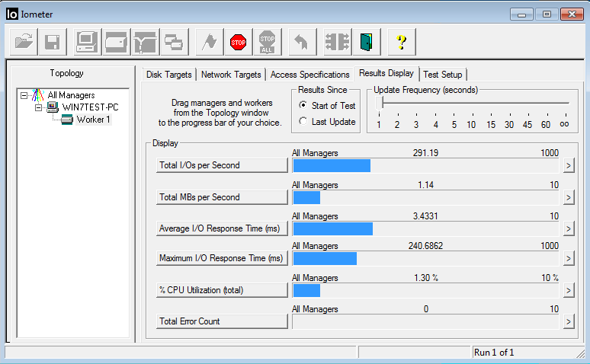Add a new disk worker icon
The width and height of the screenshot is (590, 364).
click(117, 42)
